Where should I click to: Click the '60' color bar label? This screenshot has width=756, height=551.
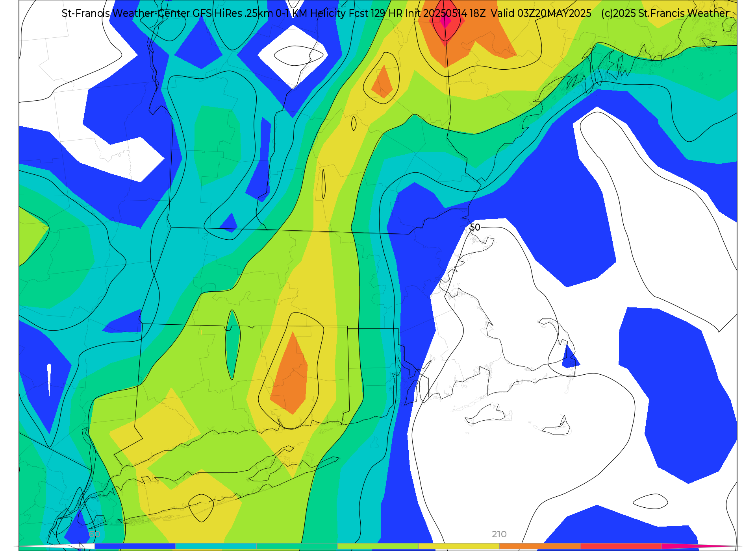click(94, 534)
